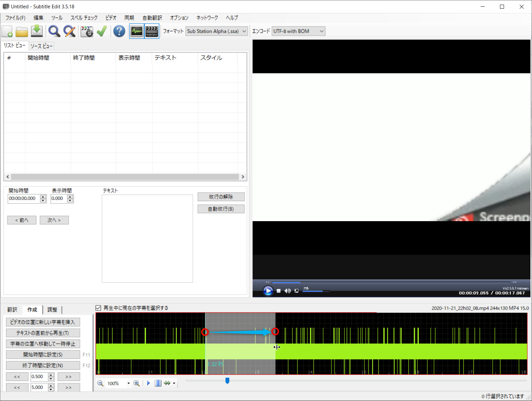Open a subtitle file with folder icon
This screenshot has height=401, width=532.
[22, 31]
